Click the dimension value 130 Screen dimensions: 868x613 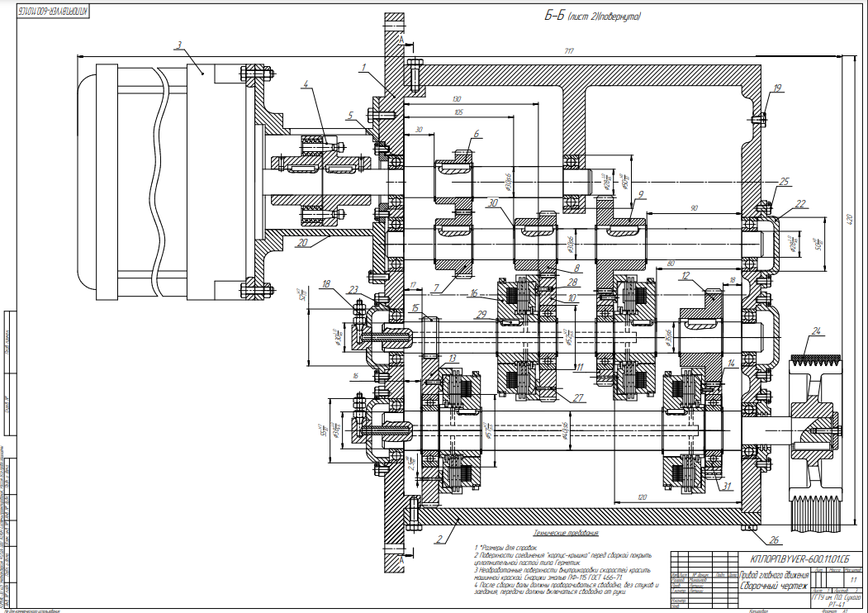456,99
